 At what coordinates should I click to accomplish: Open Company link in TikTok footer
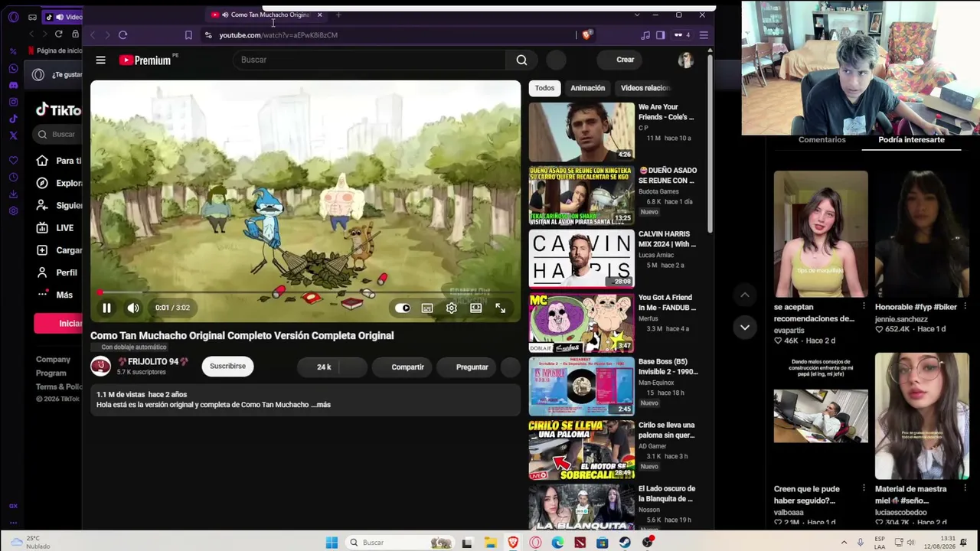tap(53, 360)
